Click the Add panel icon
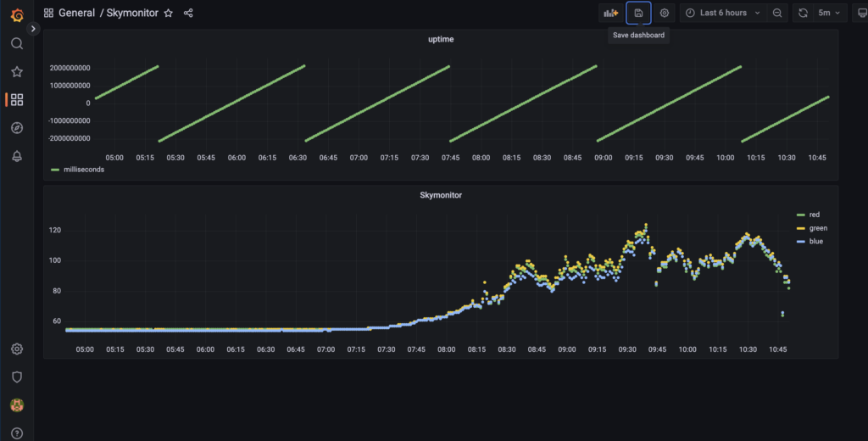The image size is (868, 441). tap(610, 13)
